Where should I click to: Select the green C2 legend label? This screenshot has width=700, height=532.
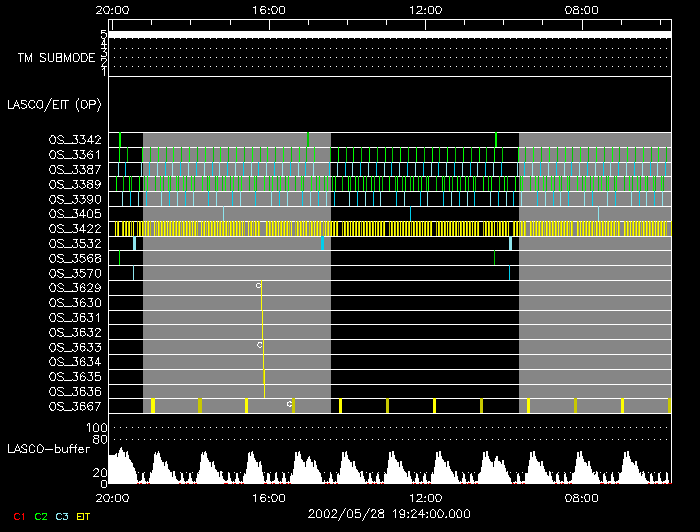click(x=41, y=516)
